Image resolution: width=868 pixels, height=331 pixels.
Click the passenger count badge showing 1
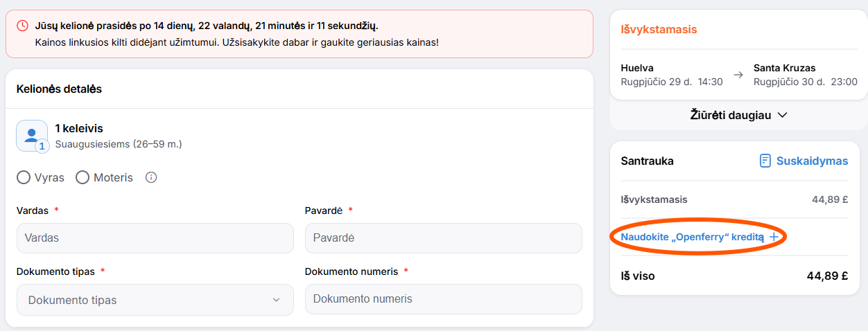(42, 145)
